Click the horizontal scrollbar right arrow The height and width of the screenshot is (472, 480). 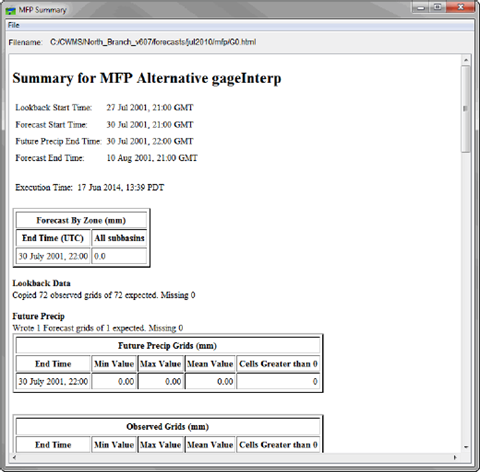pos(455,457)
